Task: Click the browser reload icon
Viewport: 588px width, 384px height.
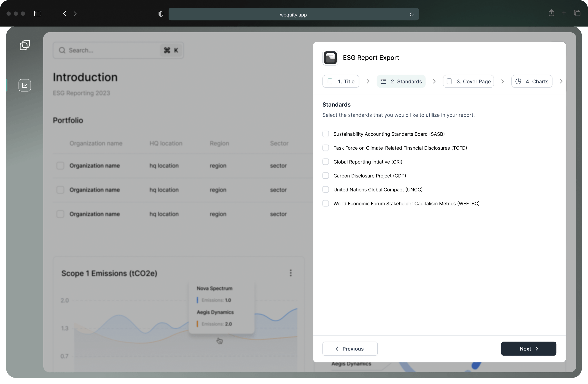Action: pos(411,14)
